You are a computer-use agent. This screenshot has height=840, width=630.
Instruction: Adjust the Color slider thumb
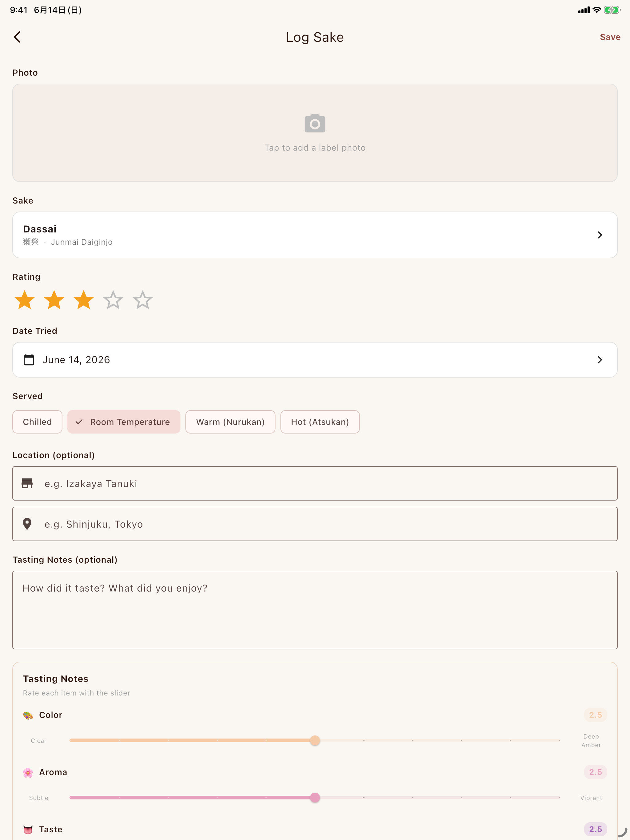click(x=315, y=740)
